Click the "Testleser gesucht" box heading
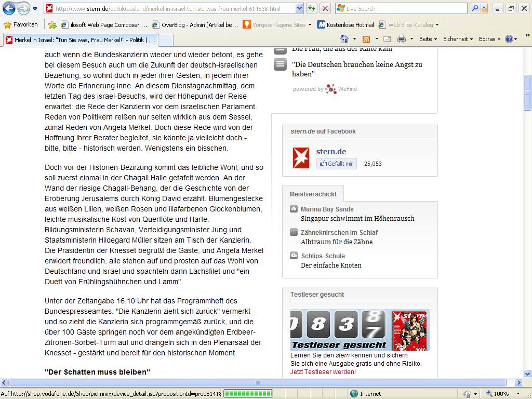 point(317,295)
